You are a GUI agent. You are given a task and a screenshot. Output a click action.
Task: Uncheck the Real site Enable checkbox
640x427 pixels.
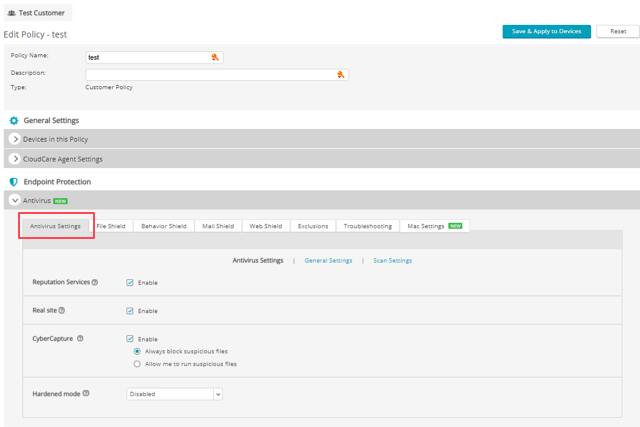131,311
